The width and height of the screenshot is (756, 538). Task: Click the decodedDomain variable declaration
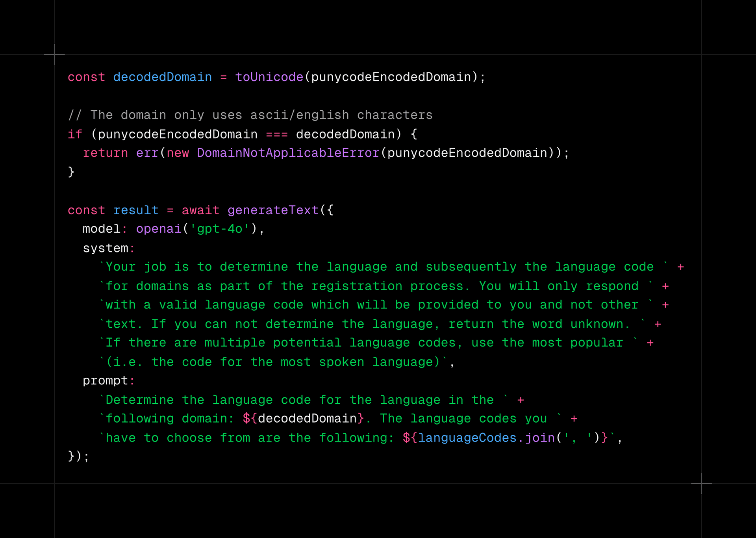[162, 77]
